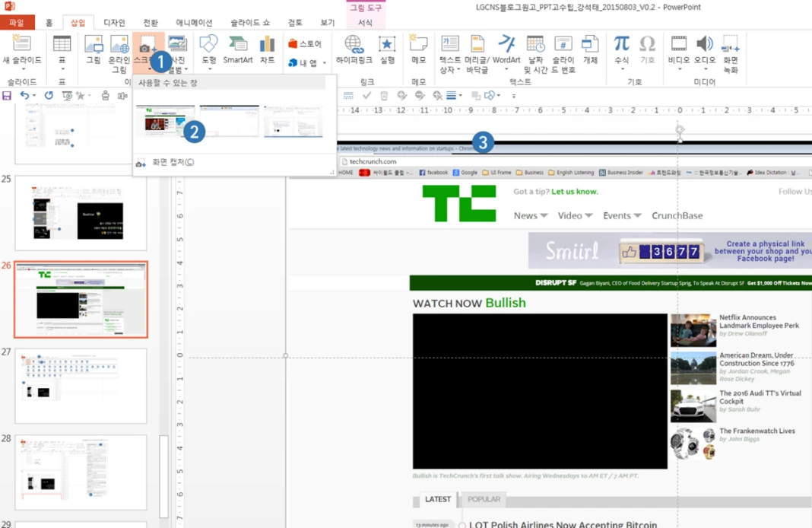Click the POPULAR tab in captured page

pyautogui.click(x=484, y=500)
